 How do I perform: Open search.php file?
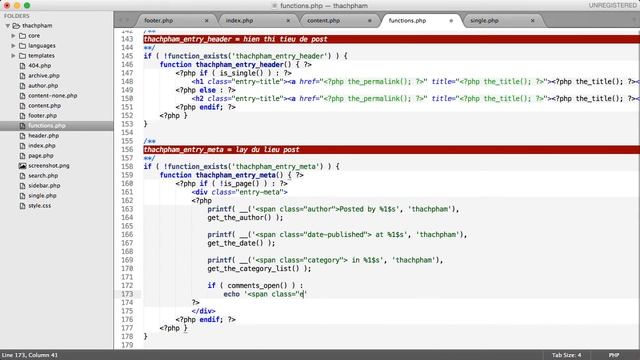[43, 176]
